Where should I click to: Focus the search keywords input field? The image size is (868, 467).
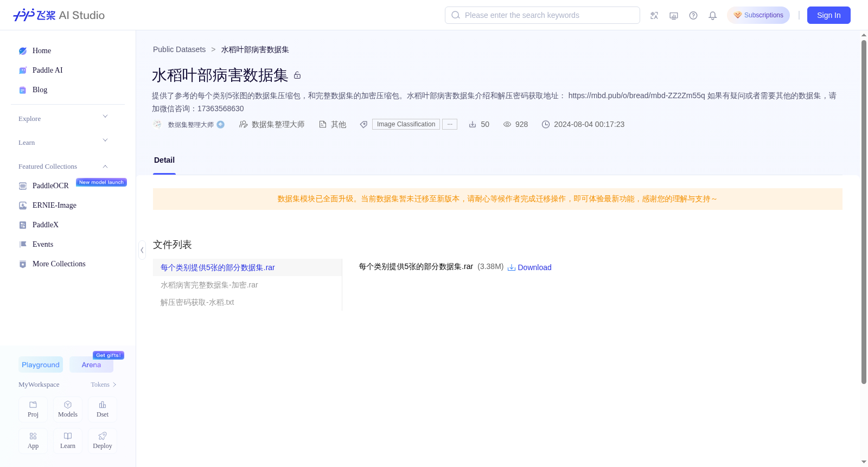click(x=542, y=15)
